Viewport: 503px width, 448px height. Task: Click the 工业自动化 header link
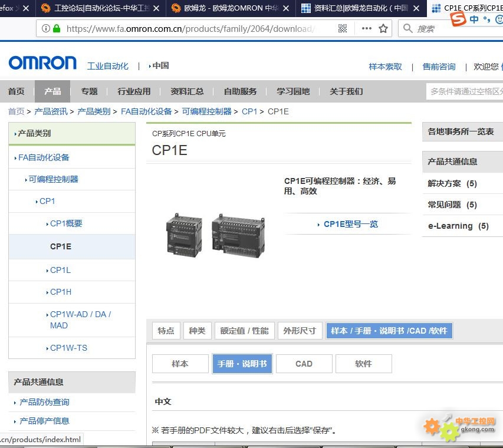(108, 66)
